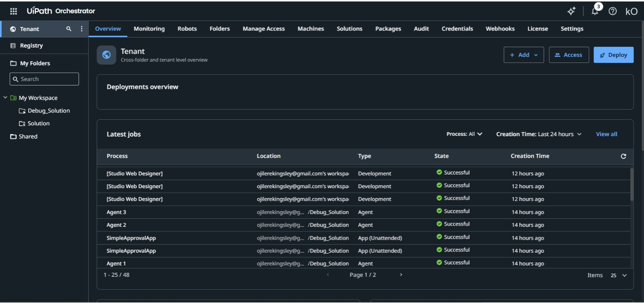The image size is (644, 303).
Task: Open the app launcher grid icon
Action: coord(13,11)
